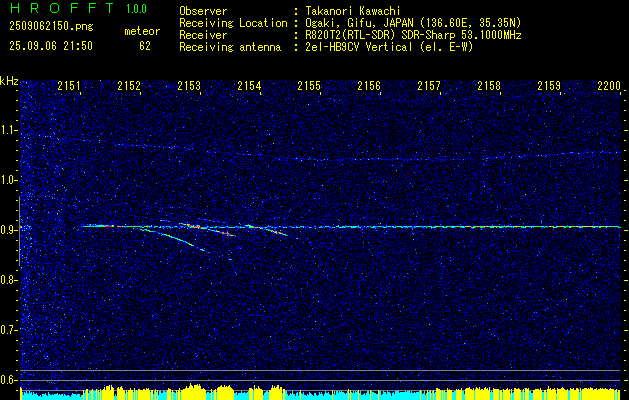
Task: Click the kHz axis unit label
Action: 9,81
